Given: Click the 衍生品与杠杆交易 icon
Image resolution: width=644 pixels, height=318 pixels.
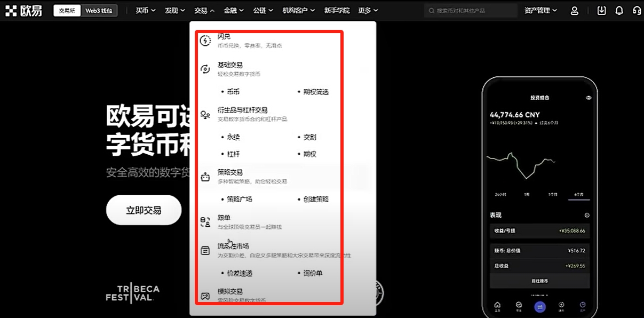Looking at the screenshot, I should pyautogui.click(x=205, y=114).
